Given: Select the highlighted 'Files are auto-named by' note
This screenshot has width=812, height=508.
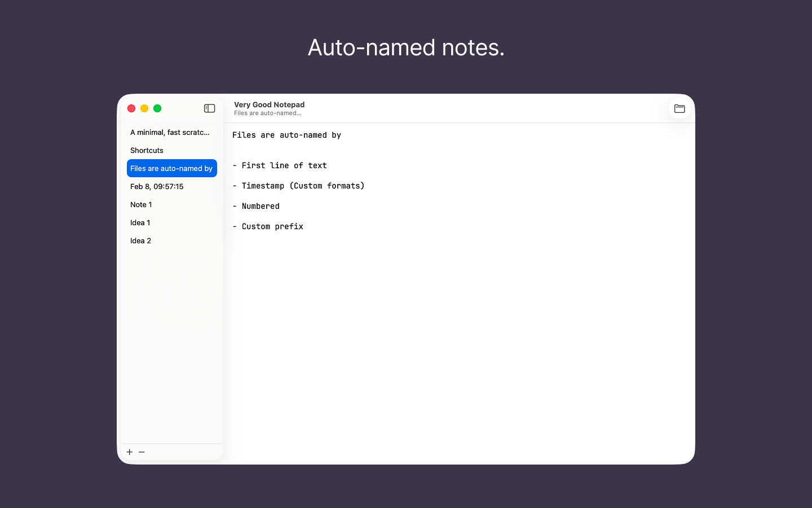Looking at the screenshot, I should point(171,168).
